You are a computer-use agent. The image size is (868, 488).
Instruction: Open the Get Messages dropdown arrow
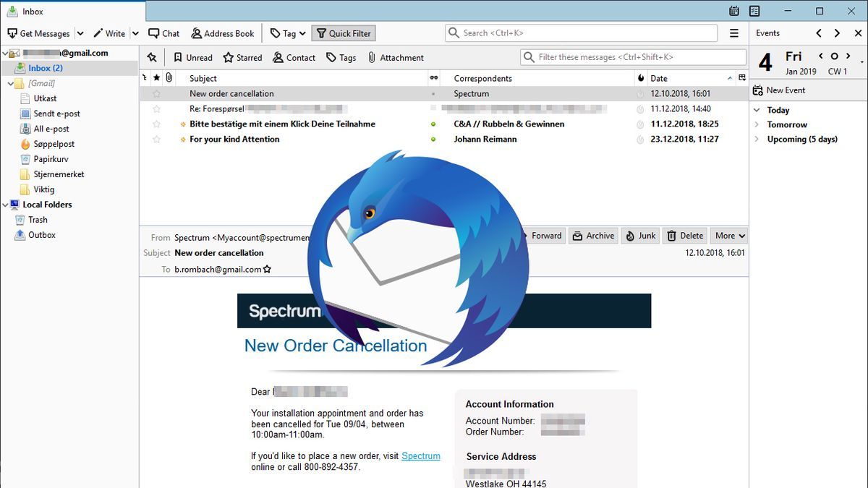[80, 33]
